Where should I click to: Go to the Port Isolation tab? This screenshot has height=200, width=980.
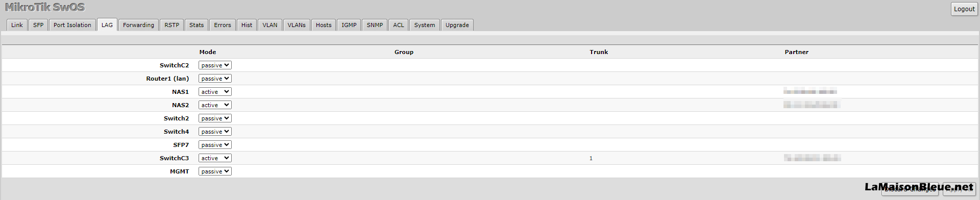tap(72, 25)
